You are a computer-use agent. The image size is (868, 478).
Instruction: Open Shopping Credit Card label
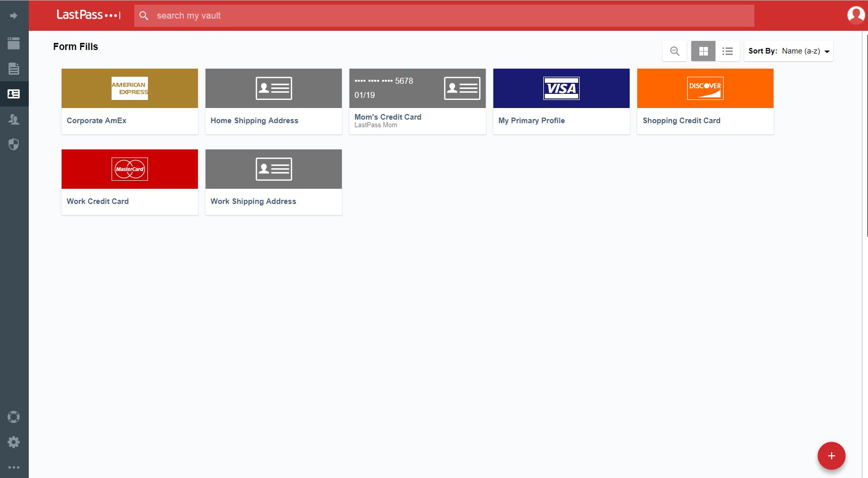pos(682,121)
